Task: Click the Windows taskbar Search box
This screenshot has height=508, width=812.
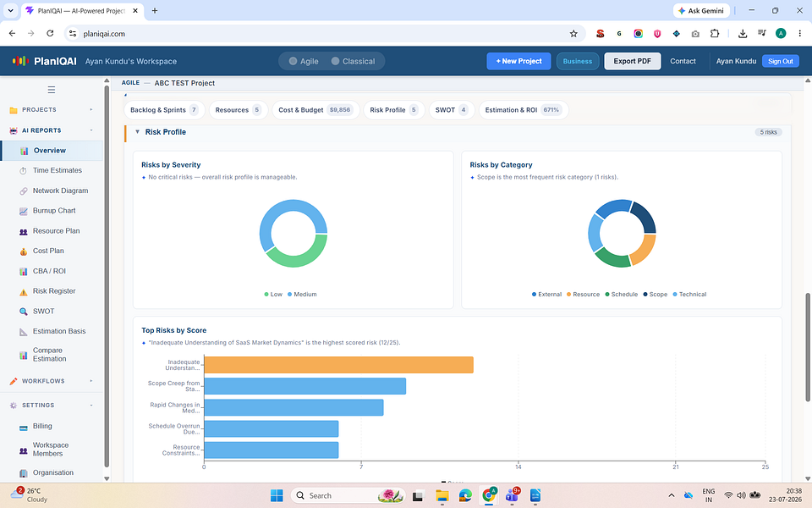Action: [x=348, y=495]
